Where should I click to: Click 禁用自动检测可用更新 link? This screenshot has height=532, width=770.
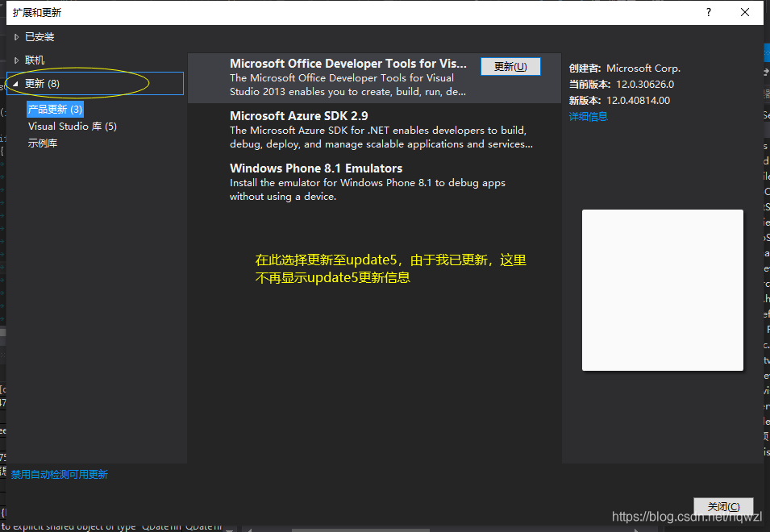[60, 475]
